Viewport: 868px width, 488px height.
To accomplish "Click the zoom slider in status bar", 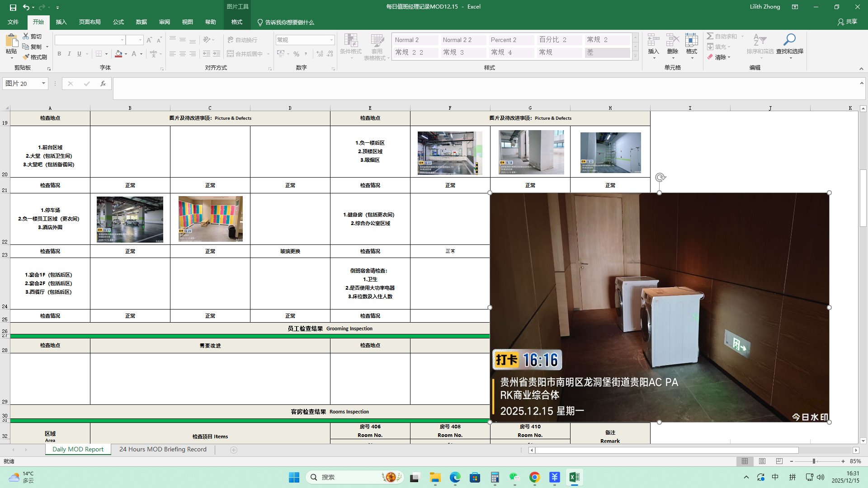I will pos(814,461).
